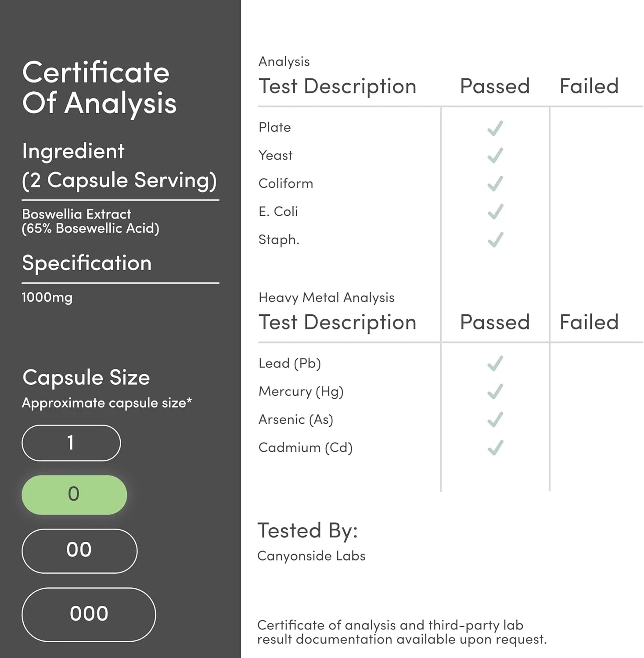Click the Yeast passed checkmark
The image size is (644, 658).
click(x=495, y=156)
